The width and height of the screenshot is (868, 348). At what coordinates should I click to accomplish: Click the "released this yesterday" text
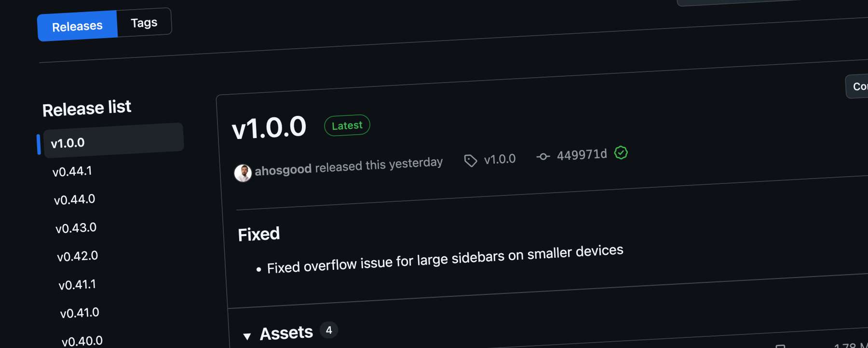tap(379, 165)
